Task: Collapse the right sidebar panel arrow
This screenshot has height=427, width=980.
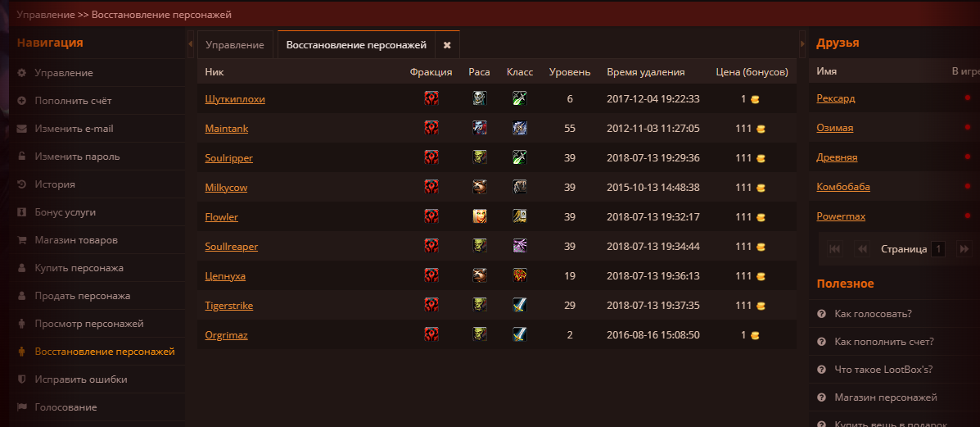Action: pyautogui.click(x=802, y=43)
